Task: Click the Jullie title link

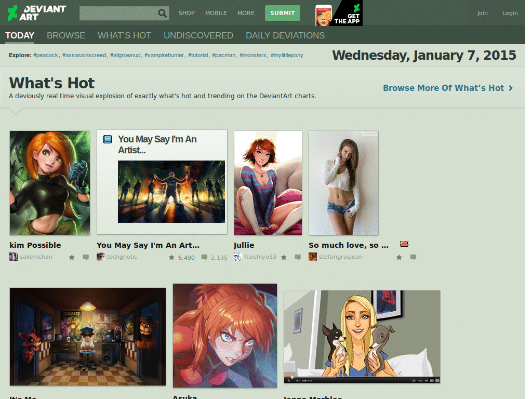Action: [244, 245]
